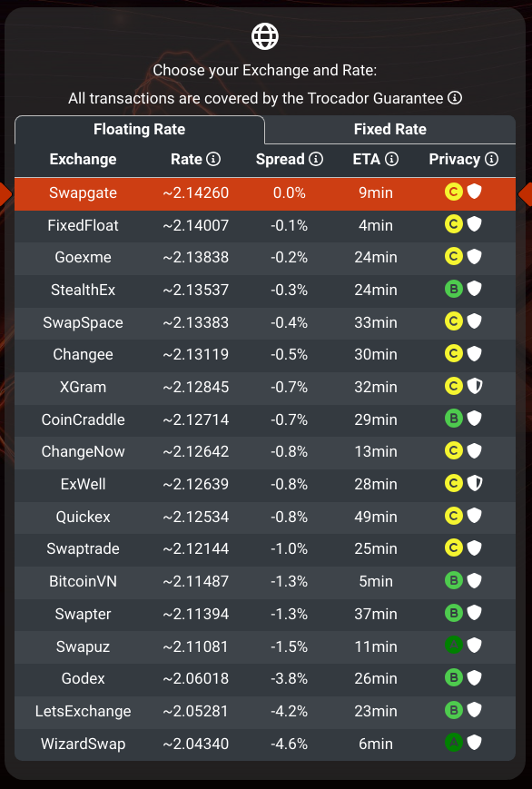
Task: Select the highlighted Swapgate exchange
Action: click(265, 193)
